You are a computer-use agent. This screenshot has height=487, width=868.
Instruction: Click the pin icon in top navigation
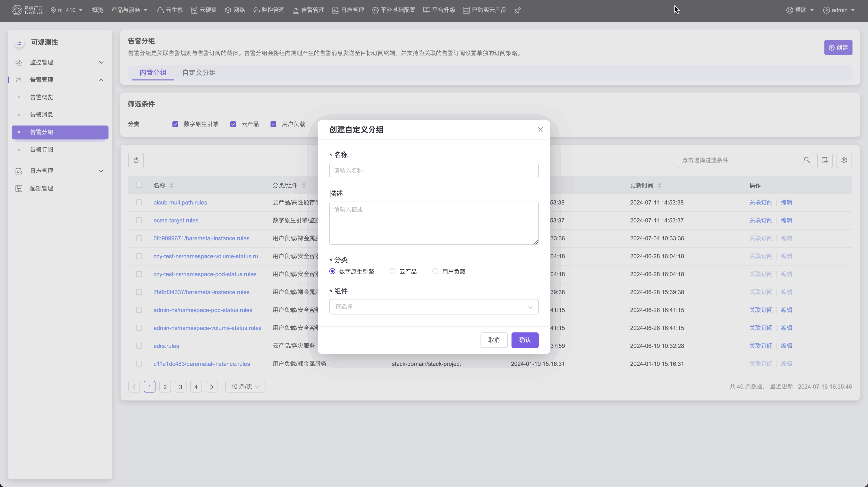click(518, 10)
